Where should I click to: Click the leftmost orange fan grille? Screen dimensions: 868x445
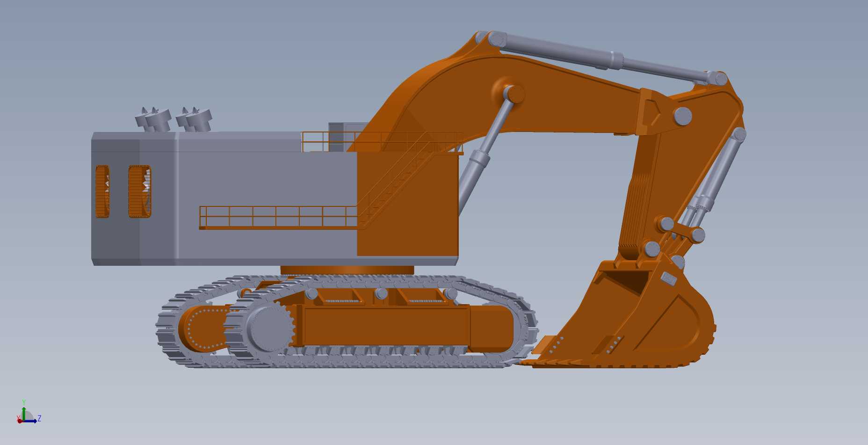(x=102, y=191)
